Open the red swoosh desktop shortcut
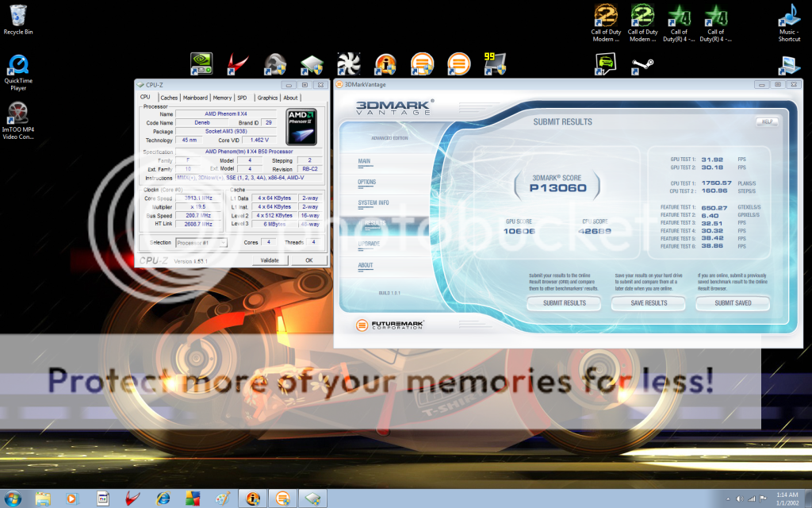812x508 pixels. (238, 64)
